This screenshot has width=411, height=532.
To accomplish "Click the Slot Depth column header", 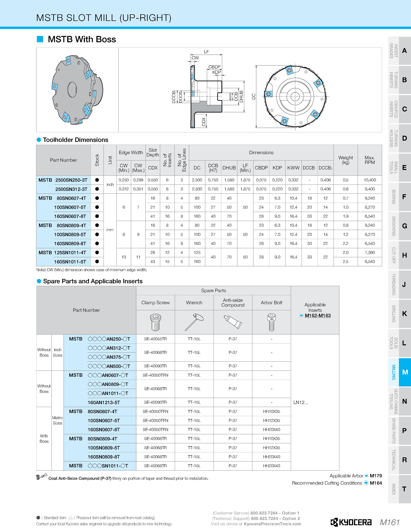I will [x=153, y=153].
